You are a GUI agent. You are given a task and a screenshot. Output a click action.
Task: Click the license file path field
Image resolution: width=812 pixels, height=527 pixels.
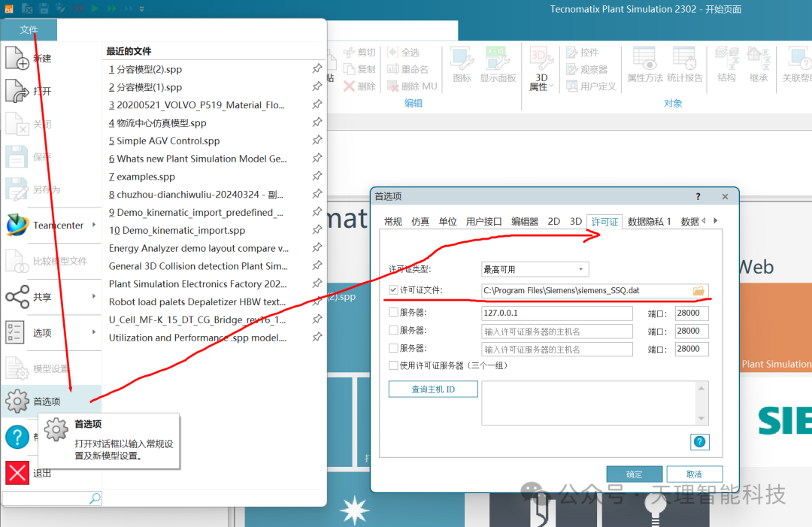pos(586,291)
